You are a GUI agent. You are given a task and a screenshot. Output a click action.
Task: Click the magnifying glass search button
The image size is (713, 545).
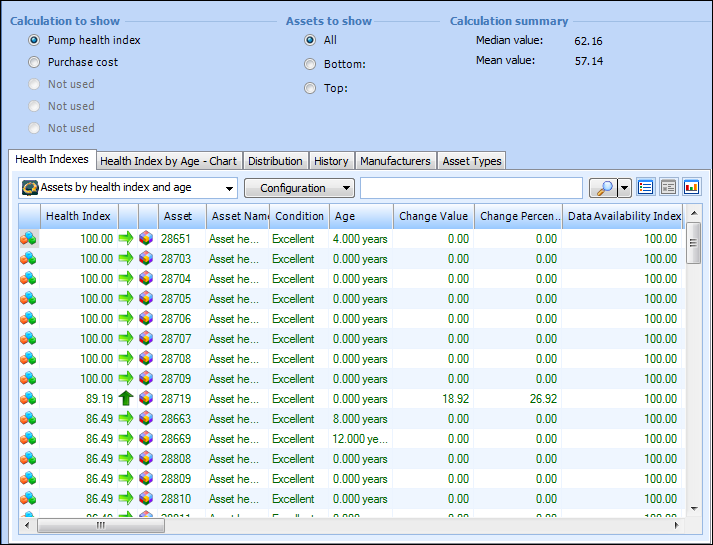(x=603, y=188)
